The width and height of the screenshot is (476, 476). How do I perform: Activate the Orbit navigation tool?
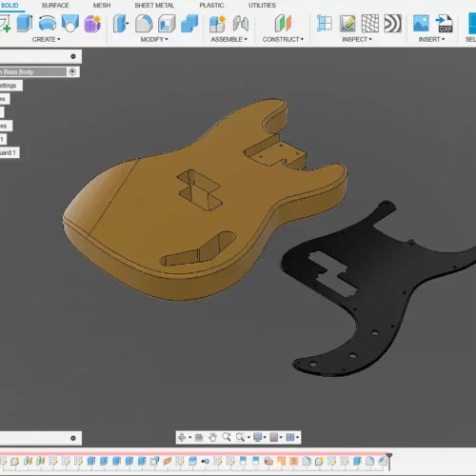(182, 437)
